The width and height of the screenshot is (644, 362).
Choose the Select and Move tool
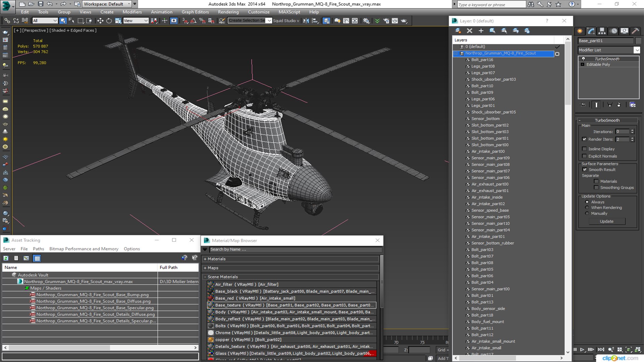100,21
